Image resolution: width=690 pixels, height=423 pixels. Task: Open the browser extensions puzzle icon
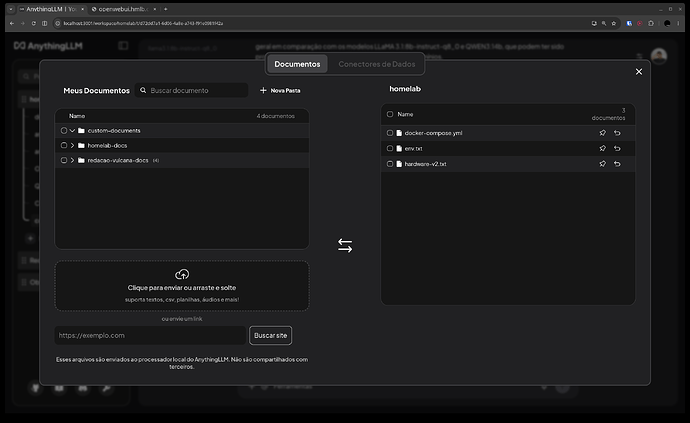coord(651,23)
